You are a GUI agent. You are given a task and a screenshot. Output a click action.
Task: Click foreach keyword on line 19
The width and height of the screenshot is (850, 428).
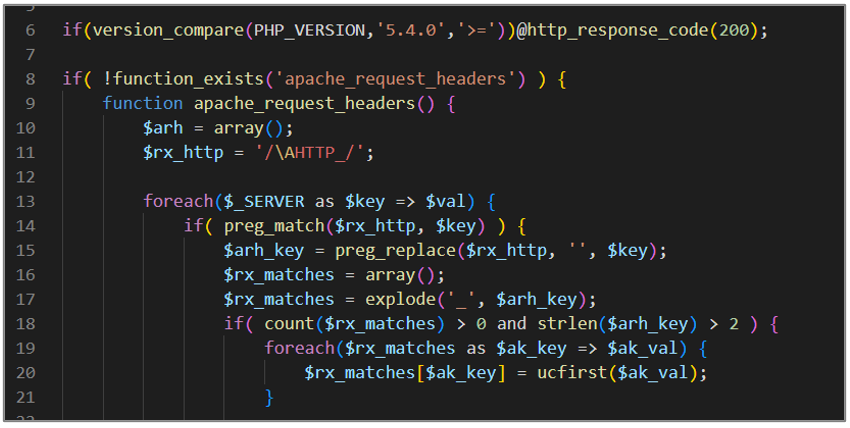click(x=300, y=348)
